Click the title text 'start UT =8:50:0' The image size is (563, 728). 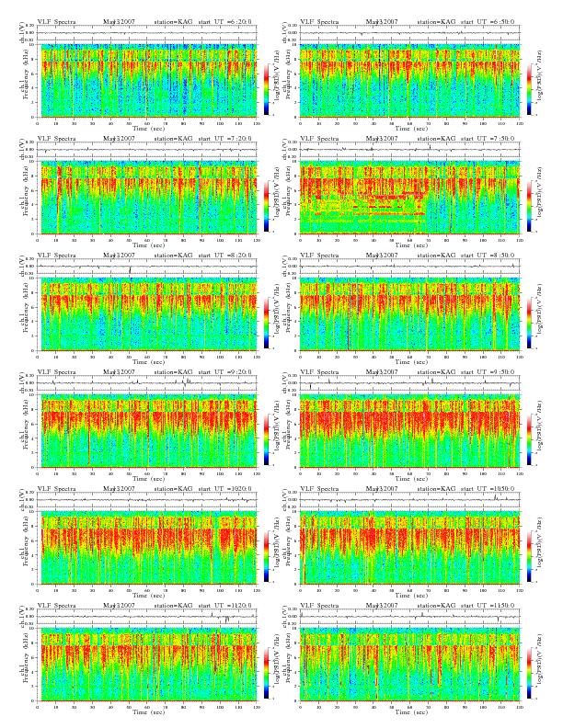point(488,256)
